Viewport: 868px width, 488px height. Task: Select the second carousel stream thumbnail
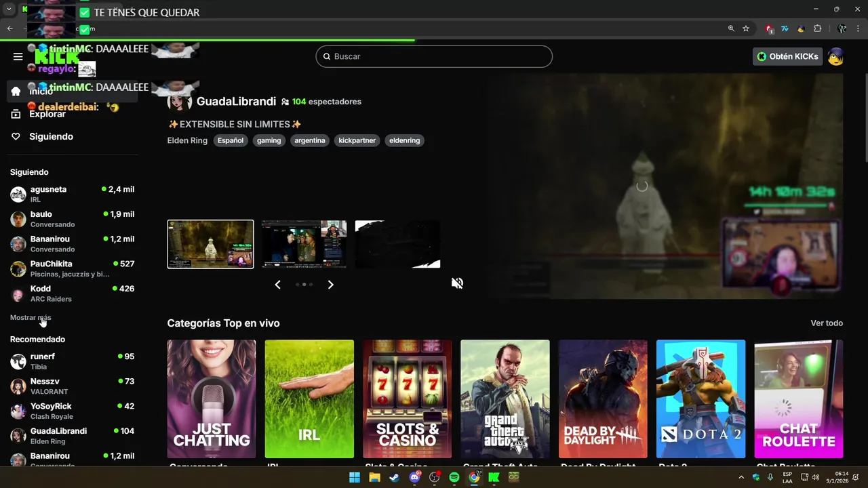coord(304,244)
